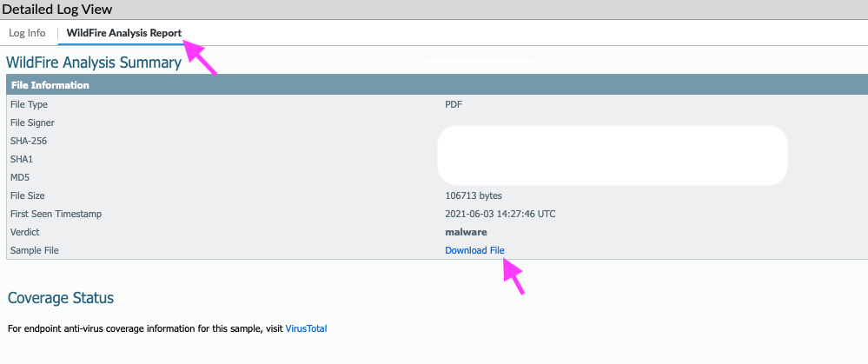Screen dimensions: 868x364
Task: Switch to the Log Info tab
Action: [27, 33]
